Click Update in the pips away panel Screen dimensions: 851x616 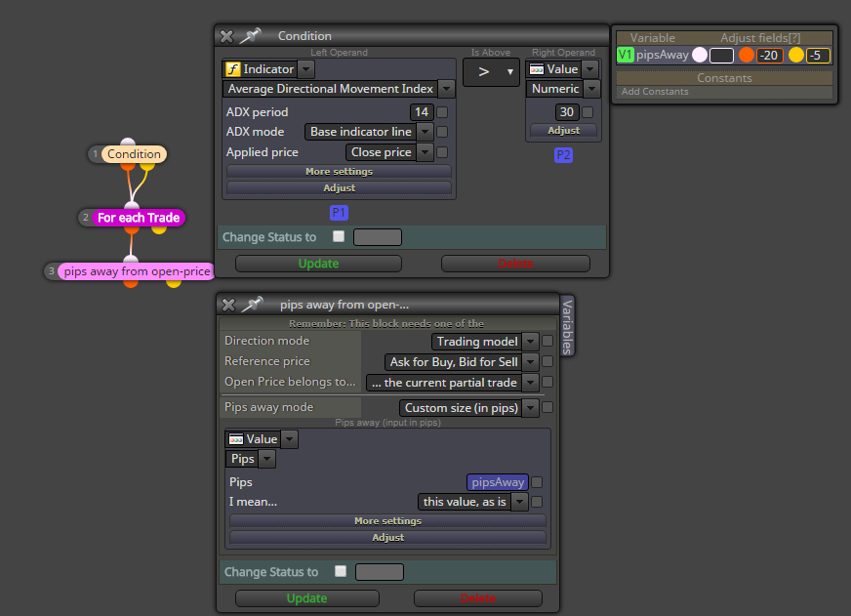point(307,598)
